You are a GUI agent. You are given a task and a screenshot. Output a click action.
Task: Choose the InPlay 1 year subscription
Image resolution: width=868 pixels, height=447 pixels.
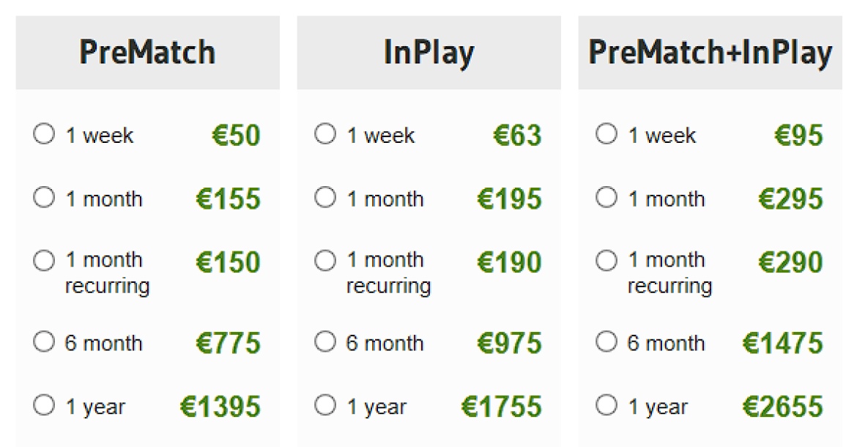pyautogui.click(x=325, y=405)
